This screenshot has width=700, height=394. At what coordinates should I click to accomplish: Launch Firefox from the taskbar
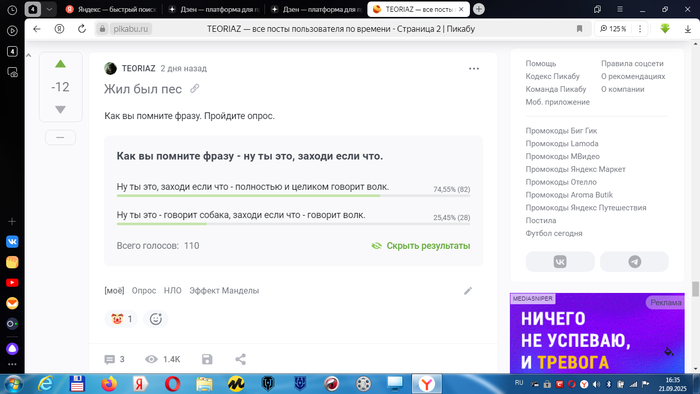coord(108,384)
